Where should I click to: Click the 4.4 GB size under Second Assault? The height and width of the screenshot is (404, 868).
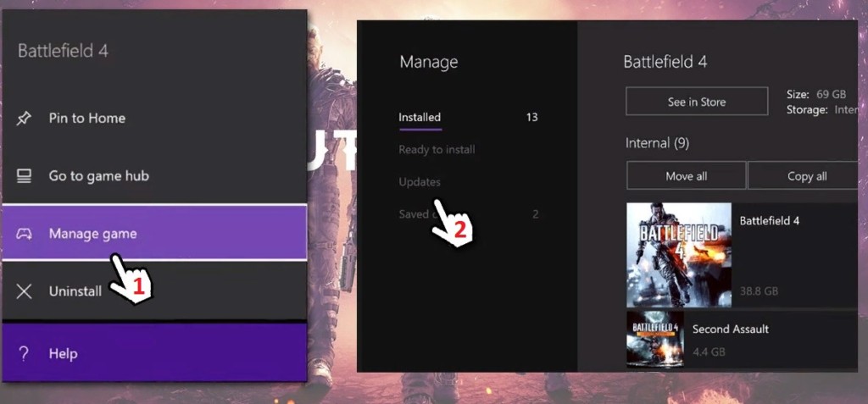click(x=709, y=351)
